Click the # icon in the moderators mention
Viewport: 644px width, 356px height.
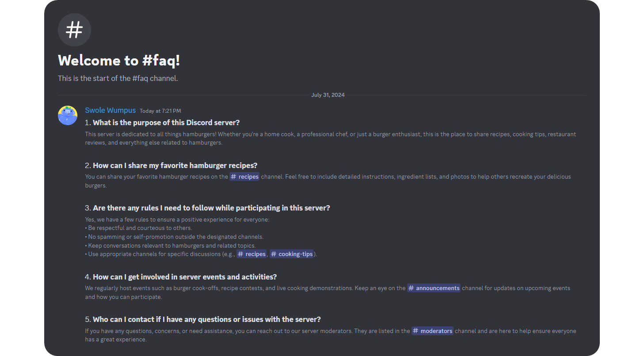tap(415, 330)
